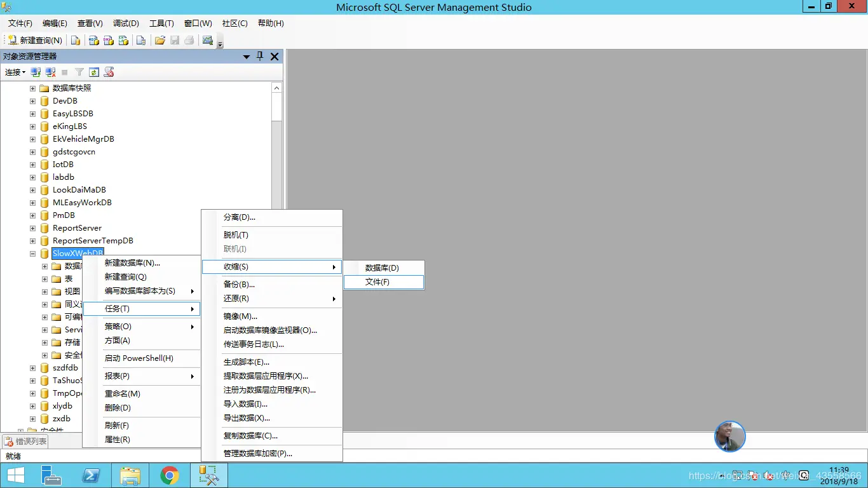Image resolution: width=868 pixels, height=488 pixels.
Task: Select 文件(F) in the 收缩 submenu
Action: pyautogui.click(x=384, y=282)
